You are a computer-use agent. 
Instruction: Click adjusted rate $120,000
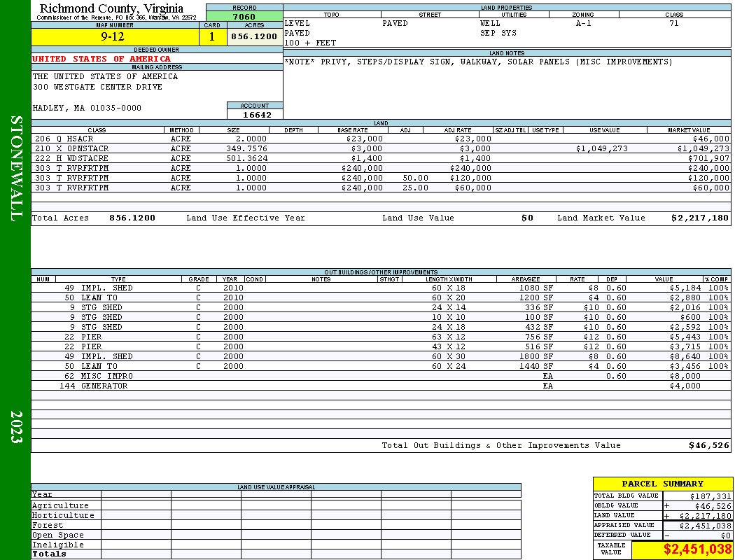(x=470, y=178)
